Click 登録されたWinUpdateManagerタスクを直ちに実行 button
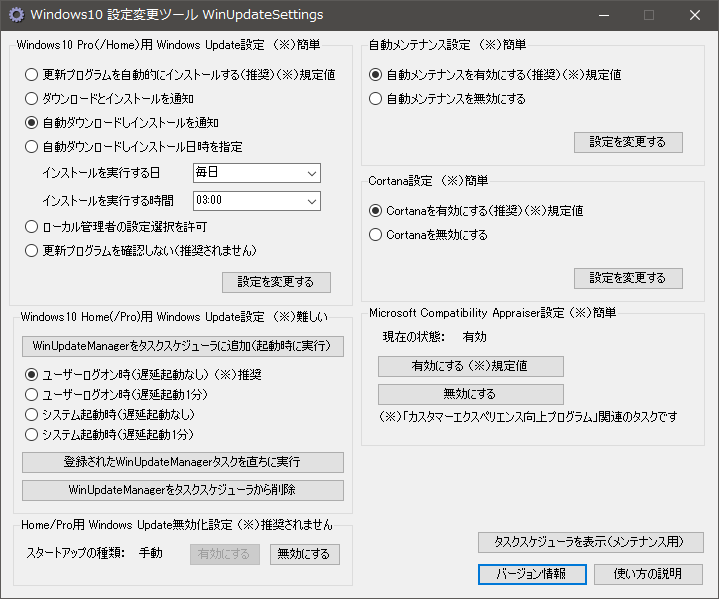The image size is (719, 599). [183, 462]
